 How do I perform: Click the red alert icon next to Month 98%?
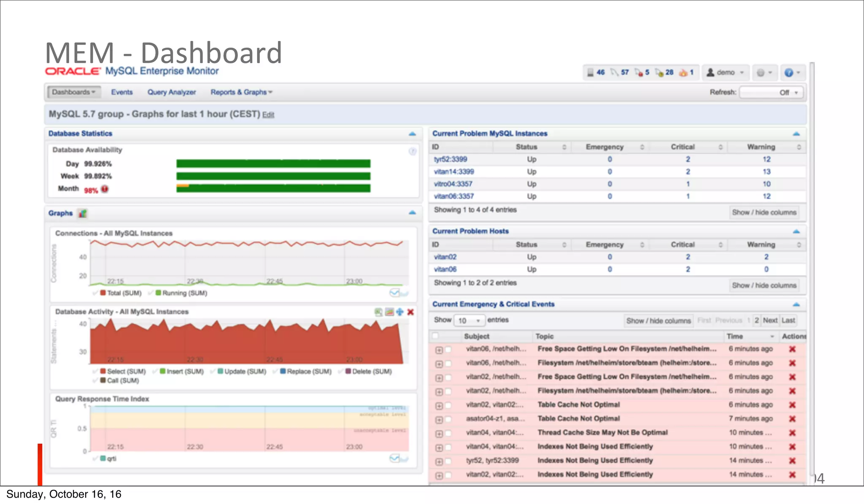pyautogui.click(x=105, y=189)
